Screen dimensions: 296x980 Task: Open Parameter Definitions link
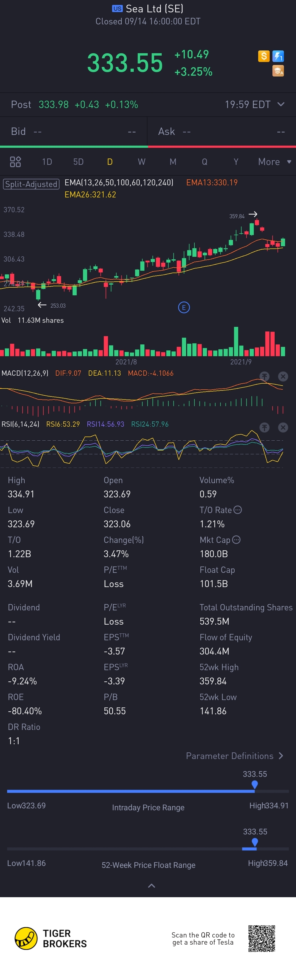pyautogui.click(x=235, y=755)
